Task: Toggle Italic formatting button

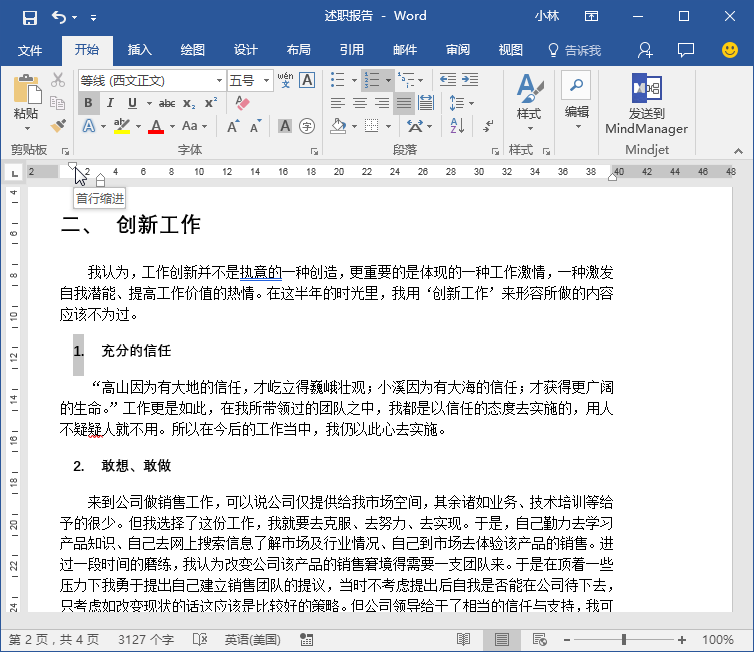Action: pos(110,103)
